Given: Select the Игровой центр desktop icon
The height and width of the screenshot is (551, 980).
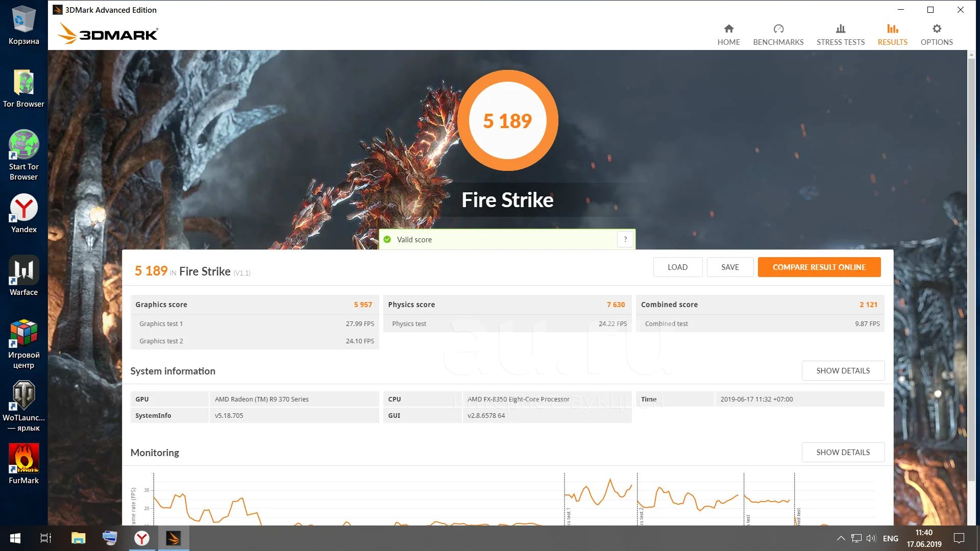Looking at the screenshot, I should point(23,344).
